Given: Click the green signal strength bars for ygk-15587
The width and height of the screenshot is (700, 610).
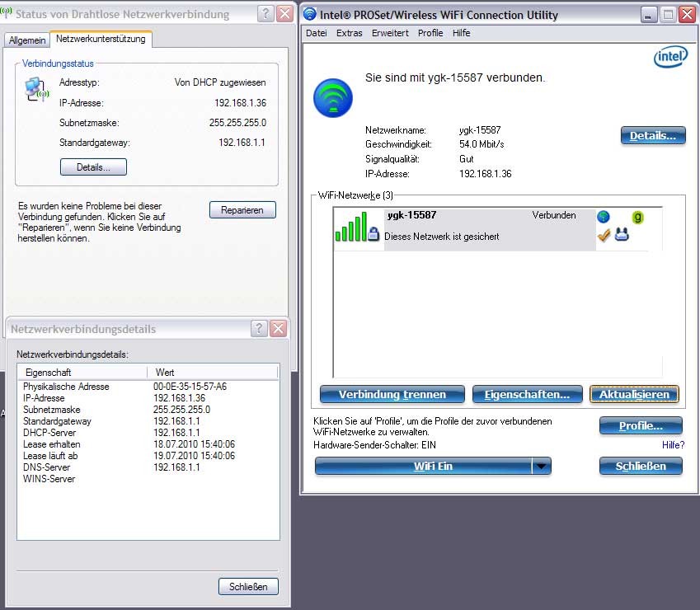Looking at the screenshot, I should pos(350,228).
